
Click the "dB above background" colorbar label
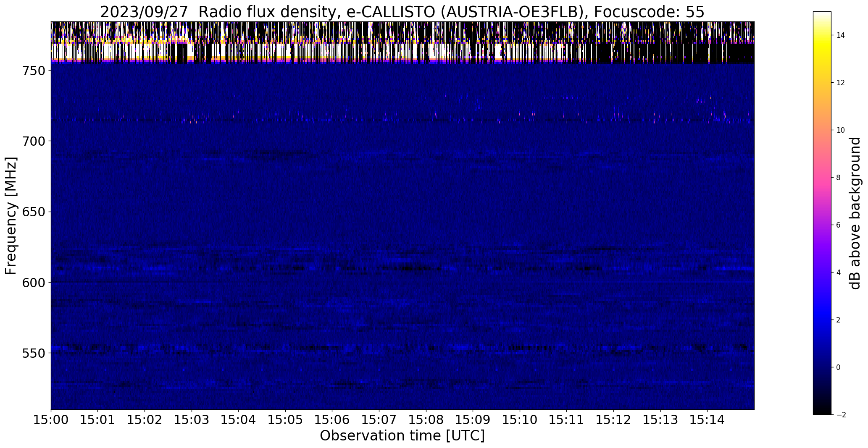855,213
